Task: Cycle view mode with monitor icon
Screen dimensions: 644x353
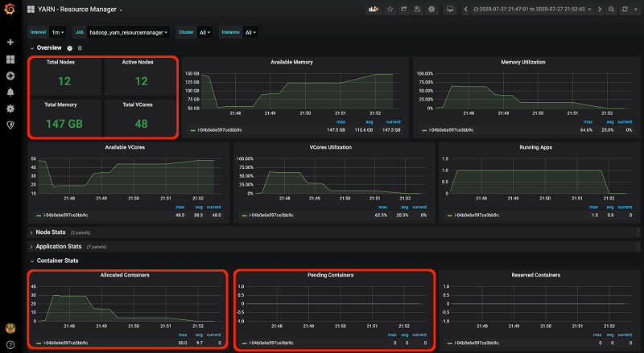Action: pos(450,9)
